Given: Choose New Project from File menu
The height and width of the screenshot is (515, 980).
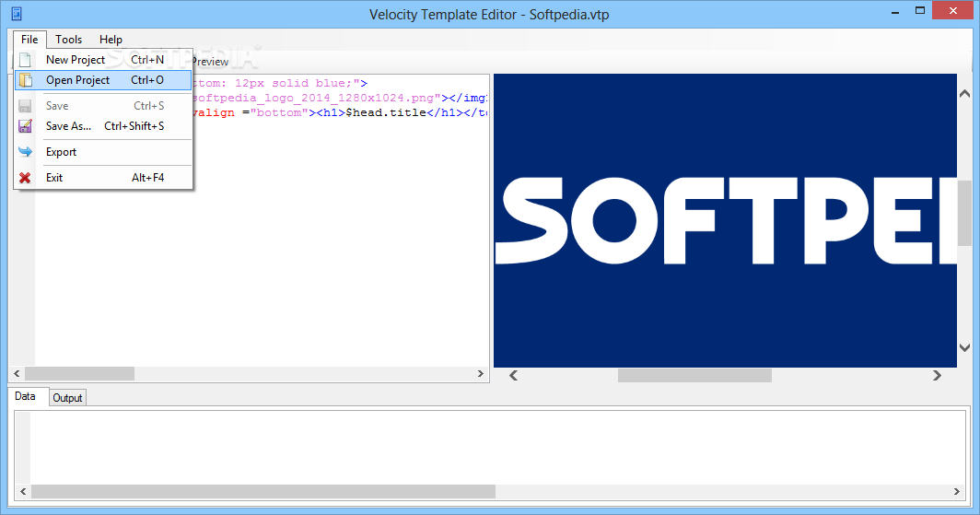Looking at the screenshot, I should (x=103, y=60).
